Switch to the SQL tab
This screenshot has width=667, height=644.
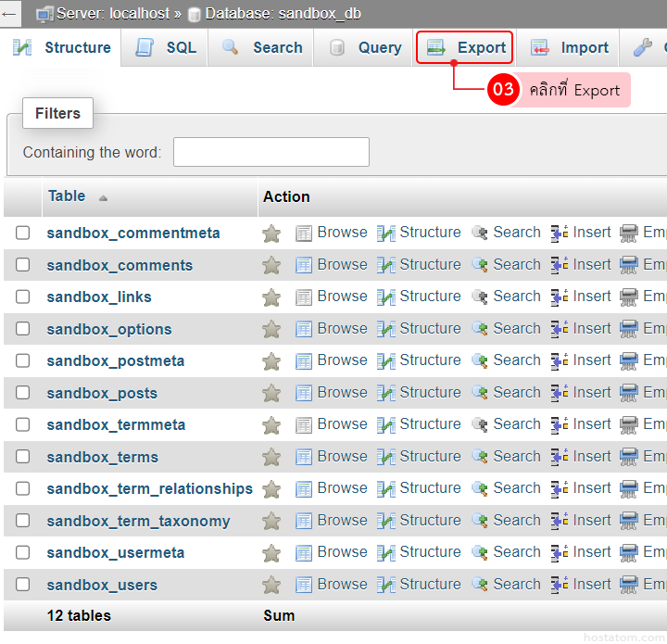(166, 48)
